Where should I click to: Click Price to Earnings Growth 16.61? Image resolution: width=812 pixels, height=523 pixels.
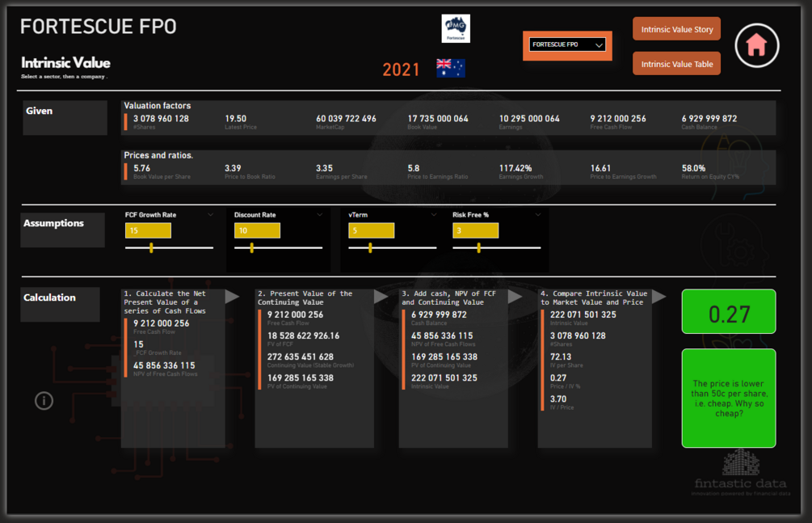tap(600, 168)
